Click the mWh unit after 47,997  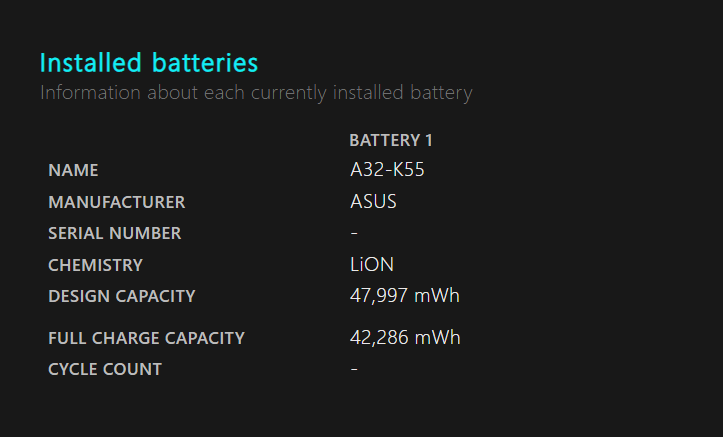[x=437, y=296]
